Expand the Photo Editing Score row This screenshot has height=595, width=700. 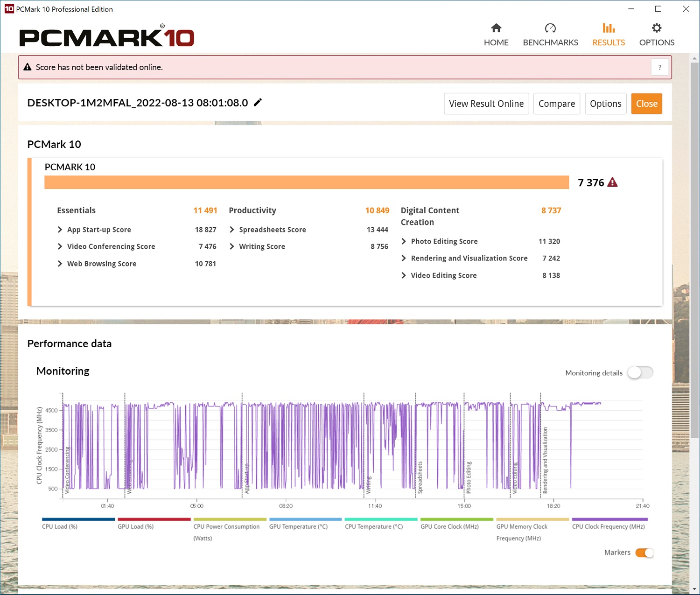(x=404, y=241)
